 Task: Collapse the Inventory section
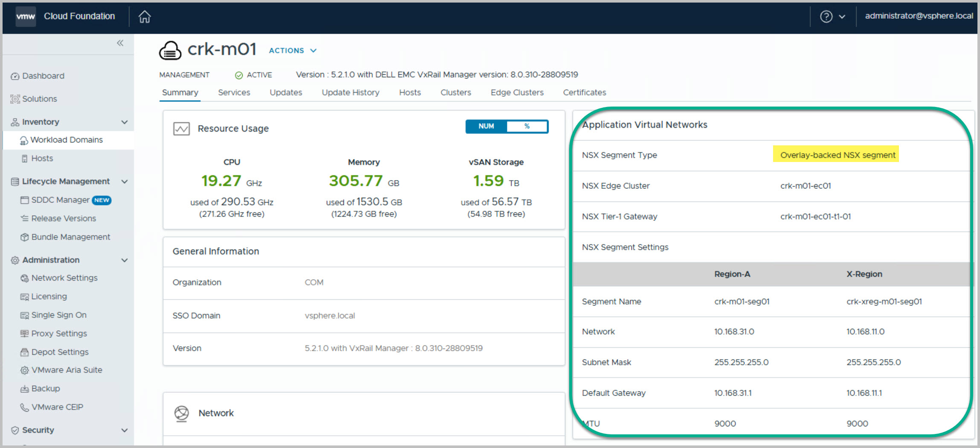point(125,122)
